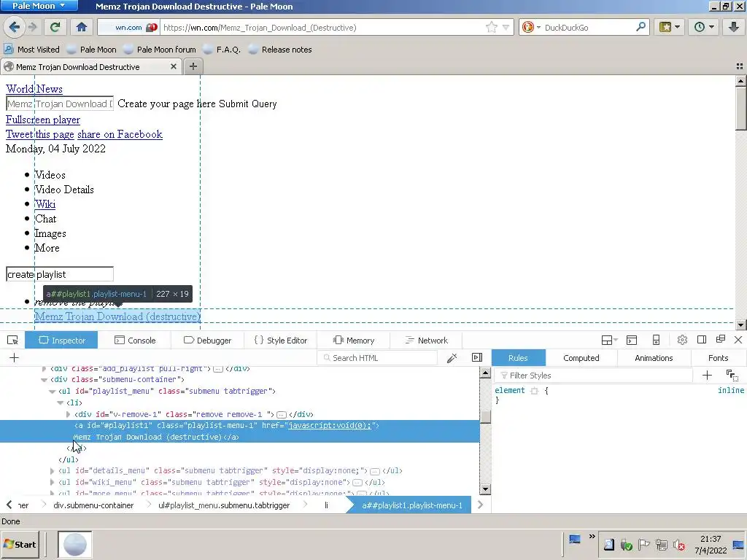Collapse the inspector sidebar pane toggle
747x560 pixels.
pos(477,357)
